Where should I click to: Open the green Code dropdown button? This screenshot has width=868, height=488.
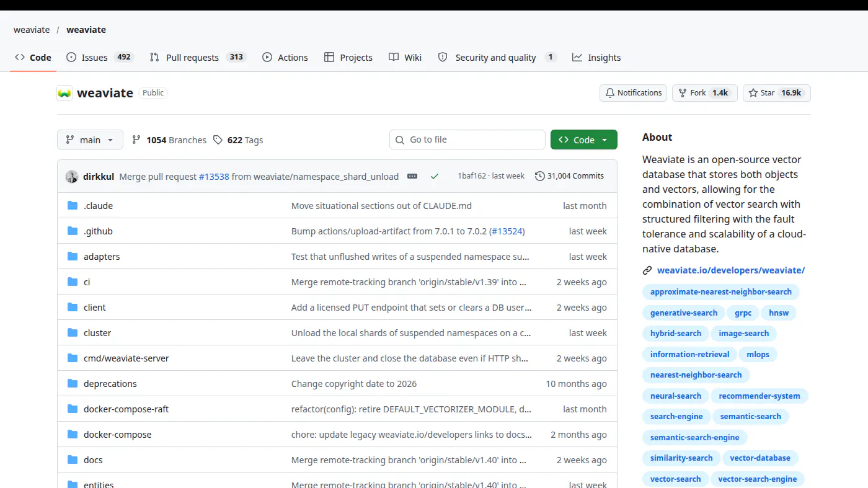(584, 140)
